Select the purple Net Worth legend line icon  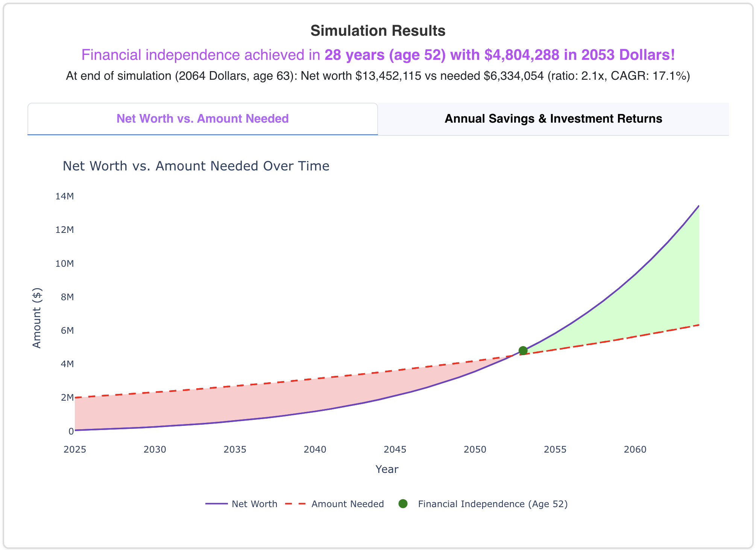[x=217, y=504]
